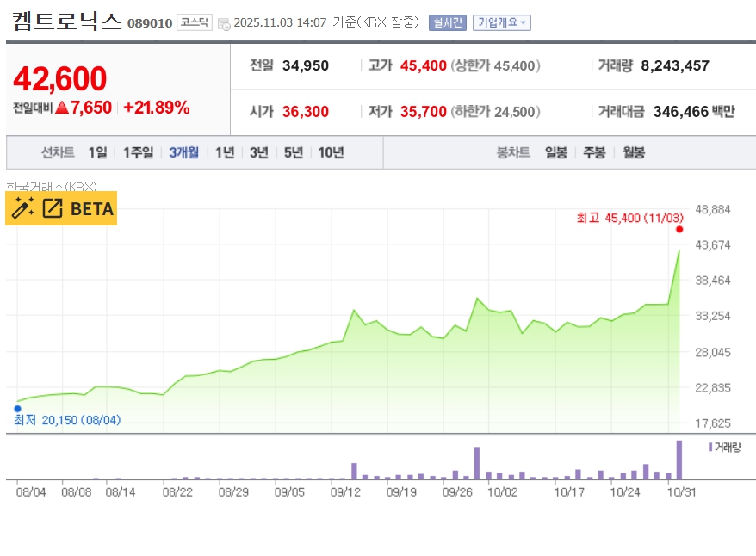Screen dimensions: 756x556
Task: Switch the chart to 1년 range
Action: point(225,152)
